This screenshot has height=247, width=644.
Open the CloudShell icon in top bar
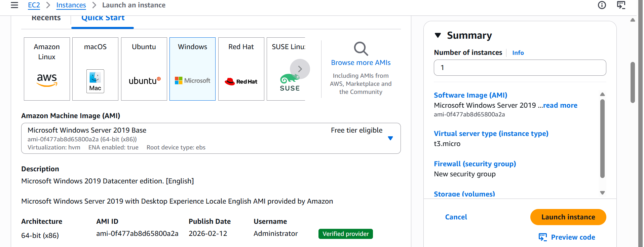point(621,5)
